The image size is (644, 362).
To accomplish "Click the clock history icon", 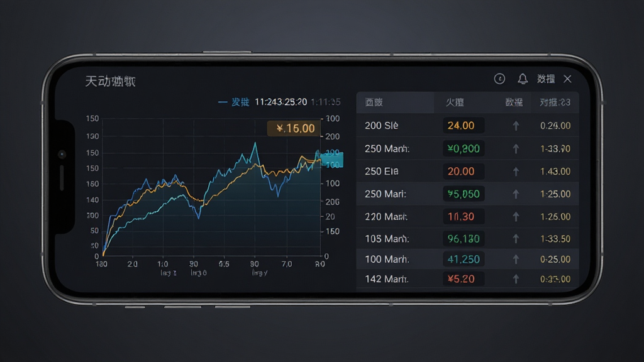I will (499, 79).
